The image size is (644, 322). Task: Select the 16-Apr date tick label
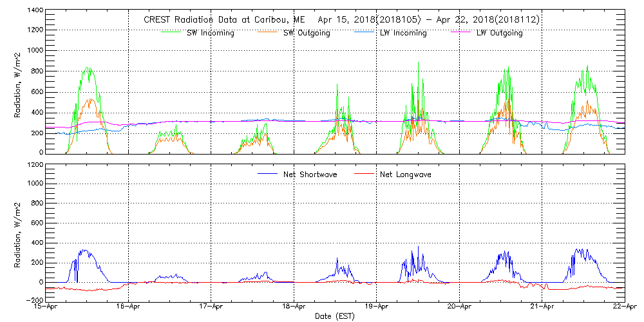128,307
